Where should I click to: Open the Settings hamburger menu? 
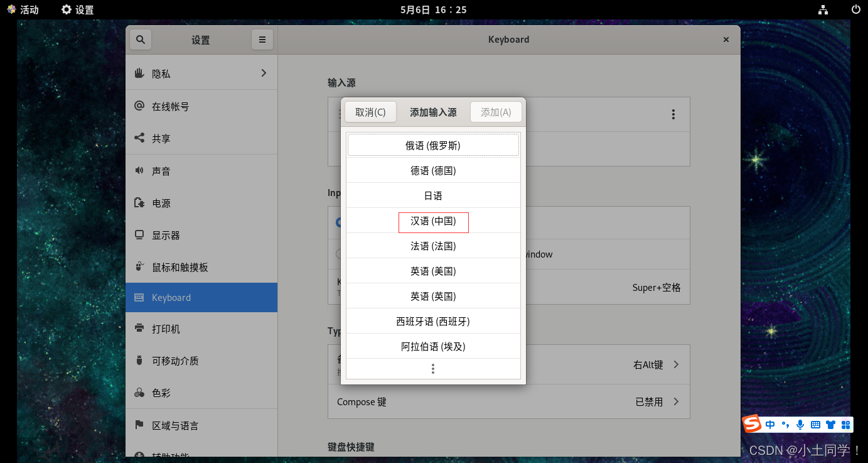pyautogui.click(x=262, y=40)
